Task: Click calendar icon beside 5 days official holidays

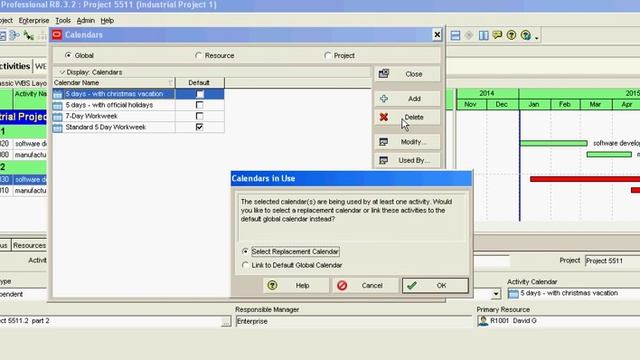Action: (x=58, y=105)
